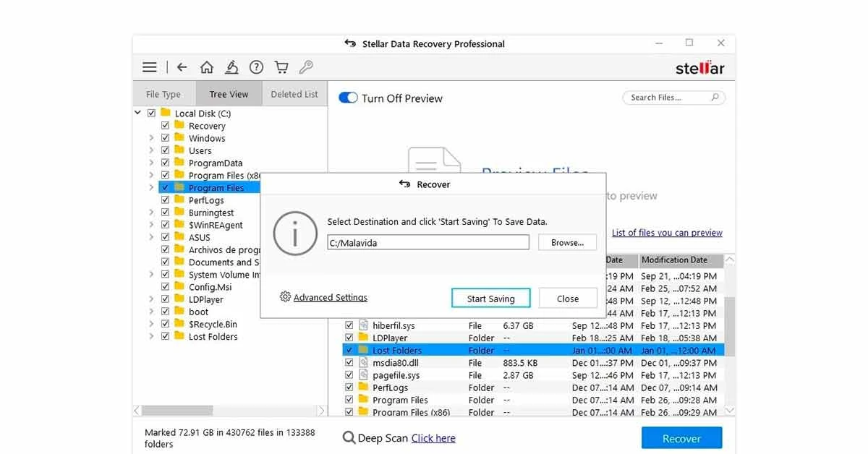The image size is (868, 454).
Task: Open the drive monitor tool icon
Action: 231,67
